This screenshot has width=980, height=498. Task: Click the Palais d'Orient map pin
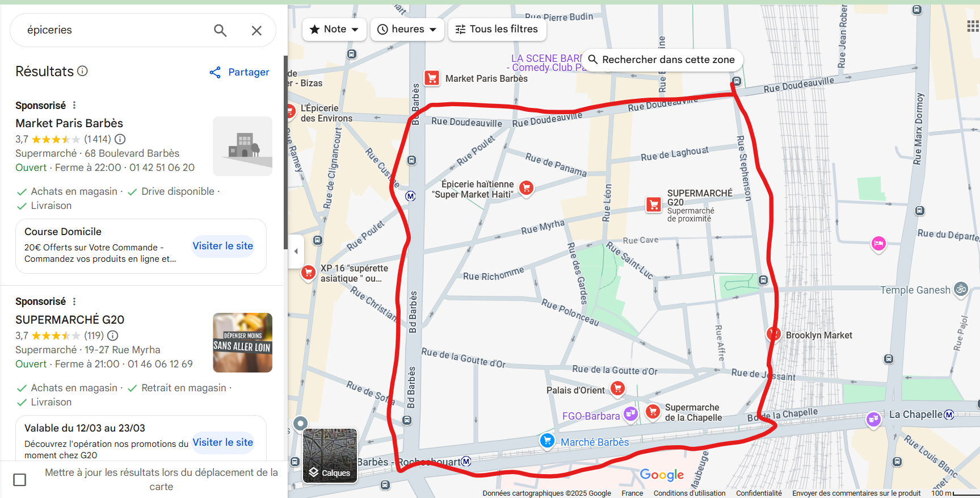pos(617,388)
